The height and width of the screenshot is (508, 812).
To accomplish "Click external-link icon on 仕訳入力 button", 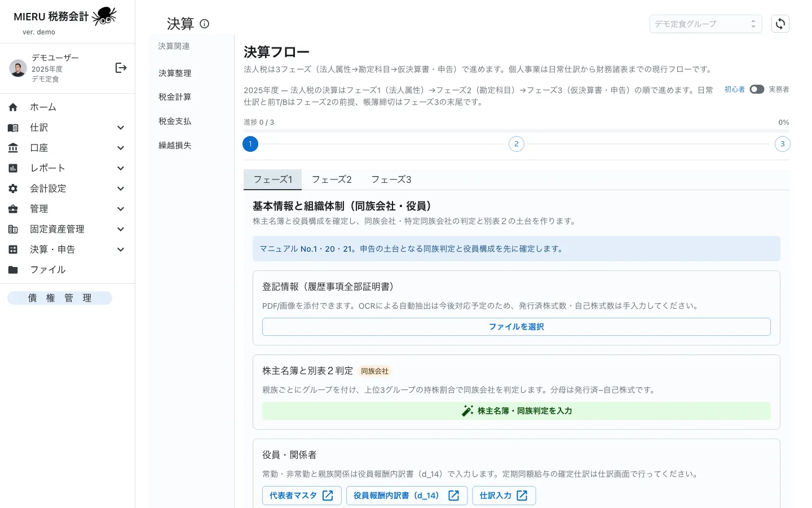I will [522, 496].
